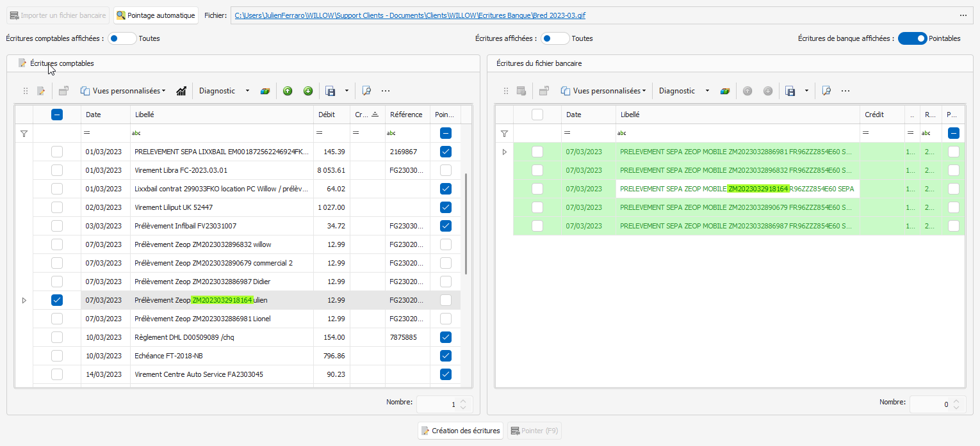Toggle the Écritures affichées switch
This screenshot has width=980, height=446.
click(555, 38)
